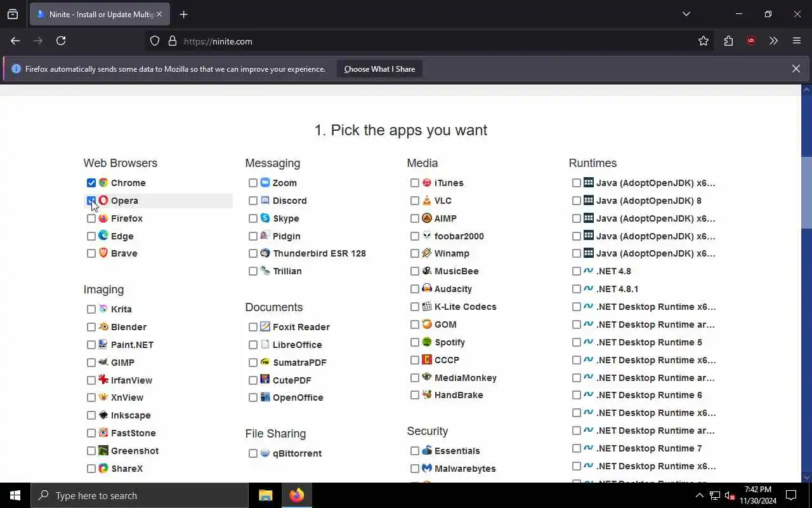Click the qBittorrent icon
The width and height of the screenshot is (812, 508).
265,453
